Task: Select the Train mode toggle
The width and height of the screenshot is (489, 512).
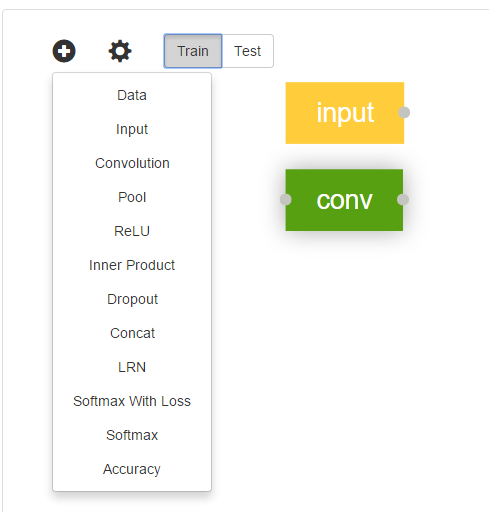Action: pos(193,51)
